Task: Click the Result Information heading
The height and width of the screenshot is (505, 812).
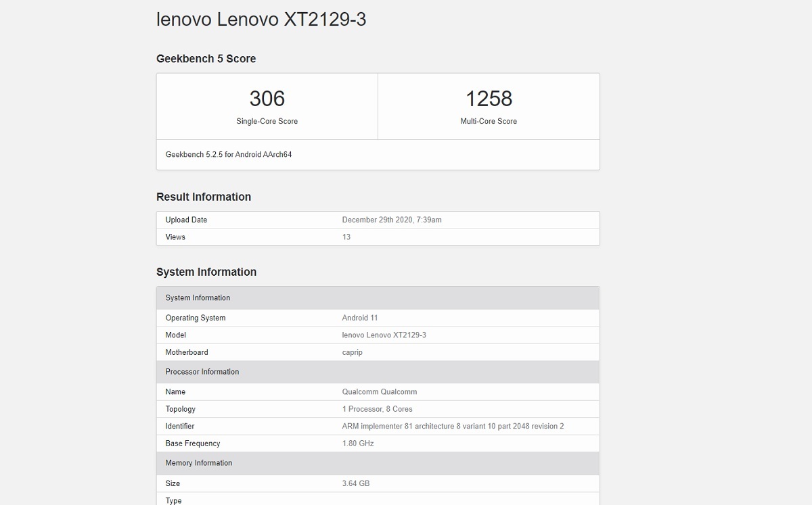Action: [203, 197]
